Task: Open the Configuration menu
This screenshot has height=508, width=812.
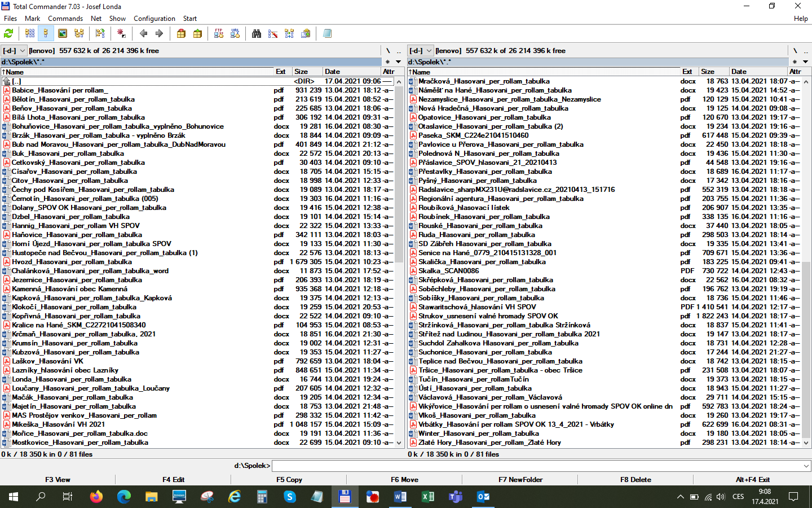Action: click(x=155, y=19)
